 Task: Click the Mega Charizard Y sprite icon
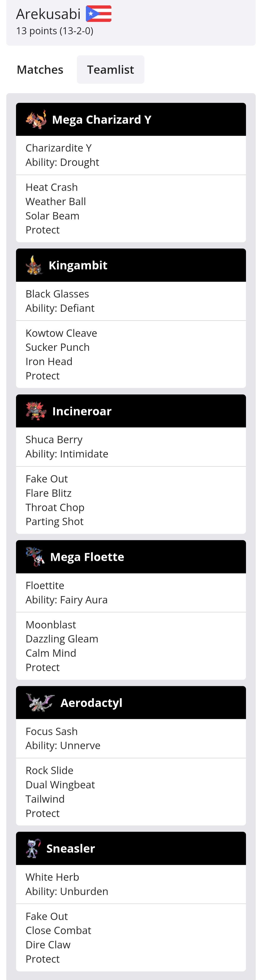click(36, 120)
